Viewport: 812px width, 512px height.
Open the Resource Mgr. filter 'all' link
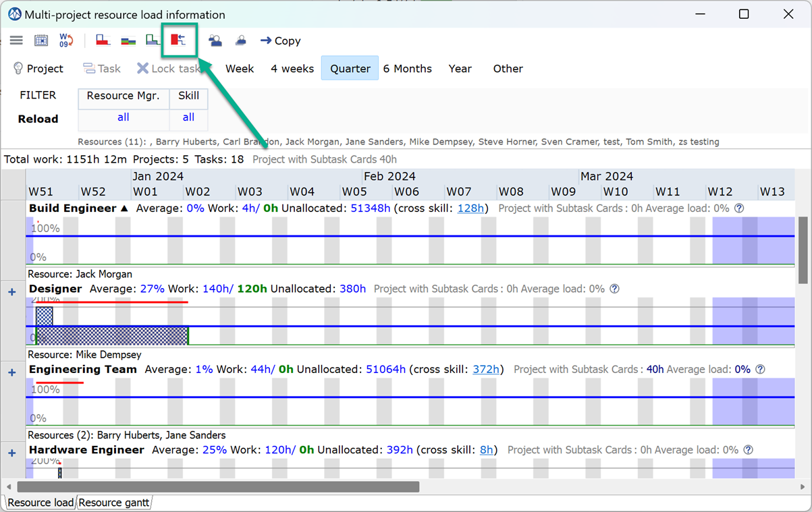(124, 117)
